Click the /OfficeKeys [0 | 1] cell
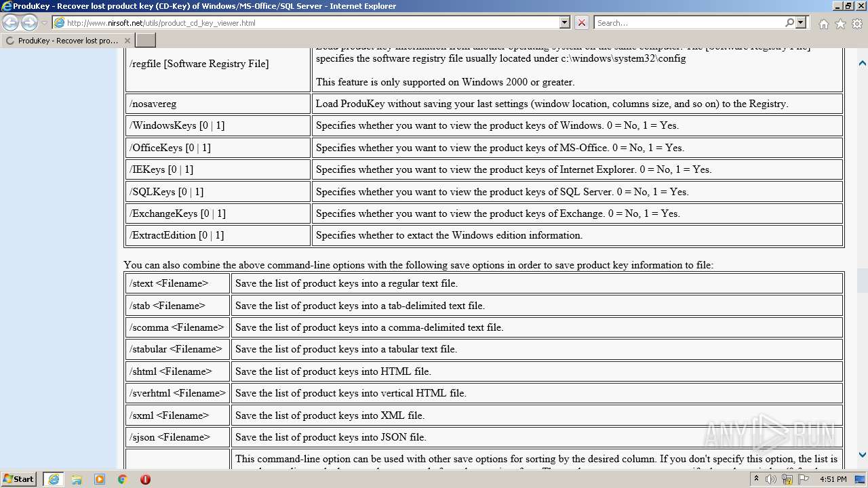The width and height of the screenshot is (868, 488). point(218,147)
